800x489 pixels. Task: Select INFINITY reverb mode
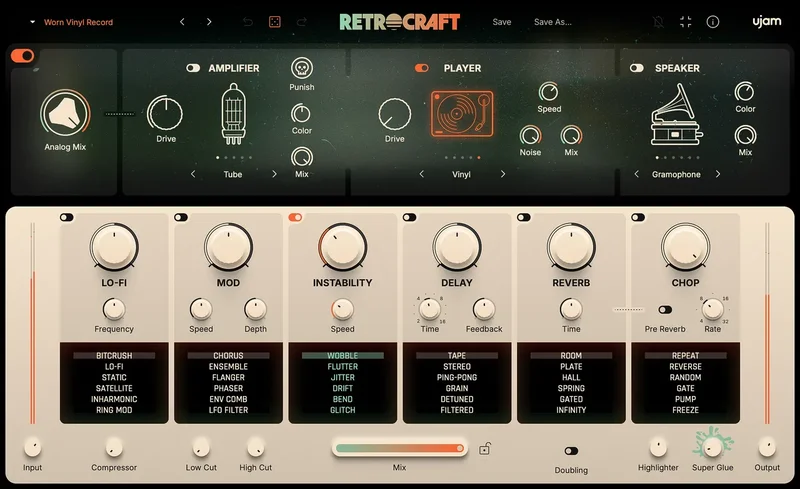pos(571,410)
